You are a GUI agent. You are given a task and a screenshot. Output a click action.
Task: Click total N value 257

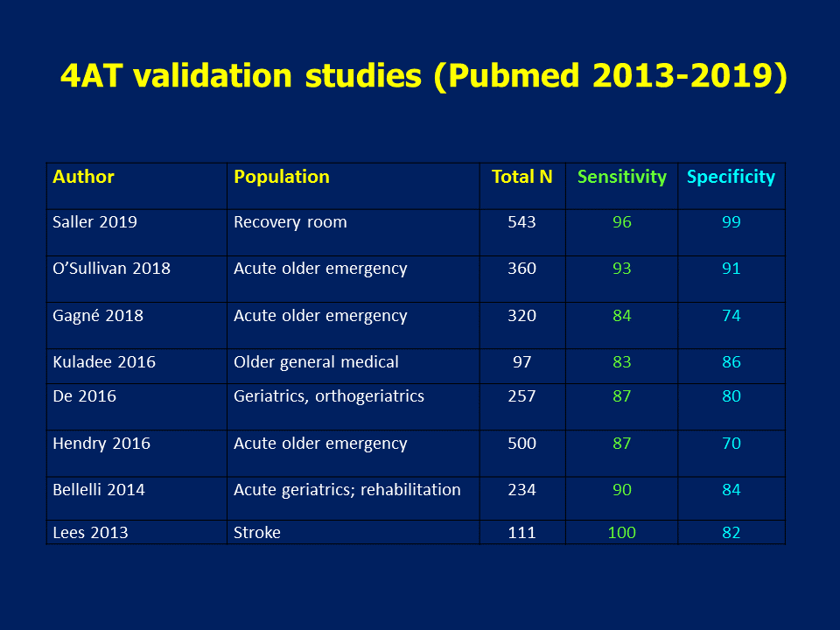(521, 396)
